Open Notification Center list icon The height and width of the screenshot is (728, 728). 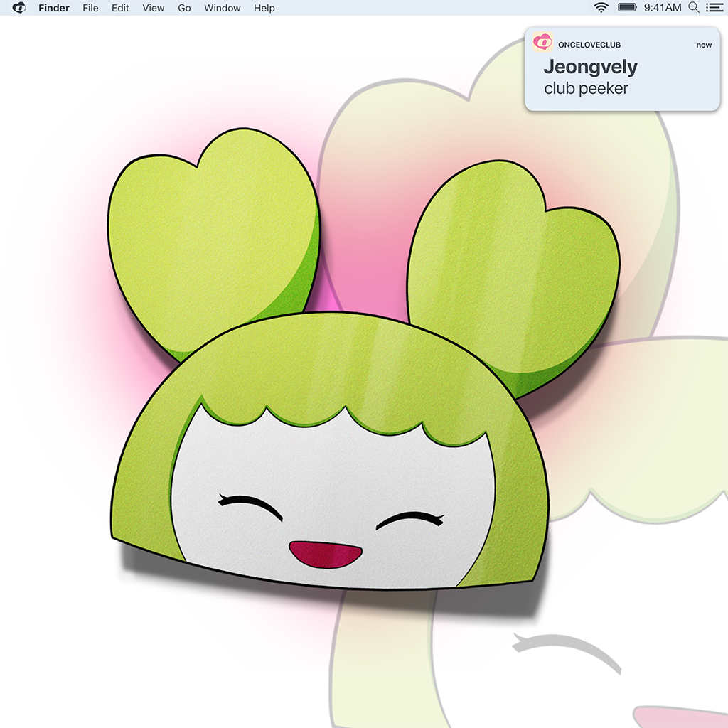click(x=714, y=8)
